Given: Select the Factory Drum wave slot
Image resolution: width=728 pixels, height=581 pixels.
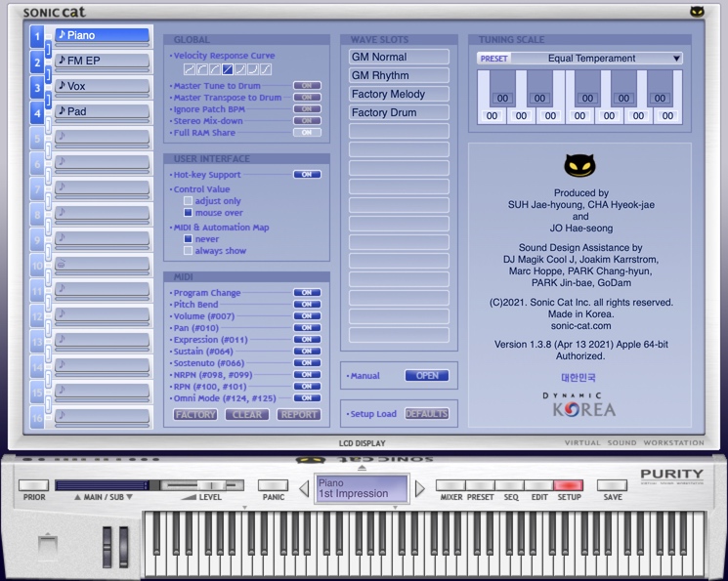Looking at the screenshot, I should tap(399, 112).
